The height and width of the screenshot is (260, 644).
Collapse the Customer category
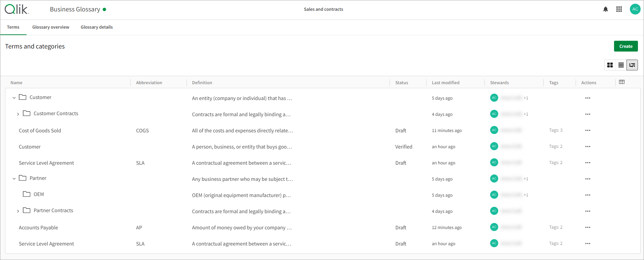coord(14,98)
